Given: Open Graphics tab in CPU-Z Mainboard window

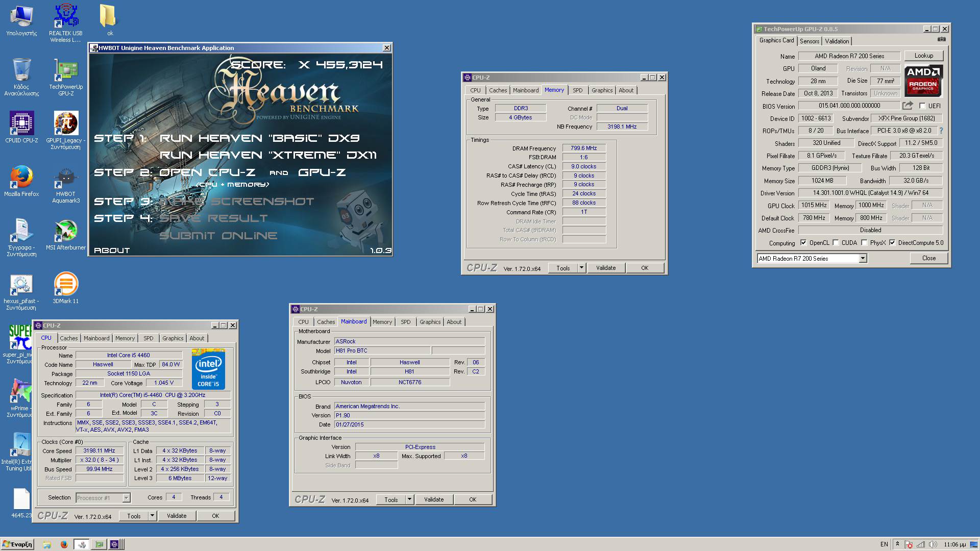Looking at the screenshot, I should [430, 322].
